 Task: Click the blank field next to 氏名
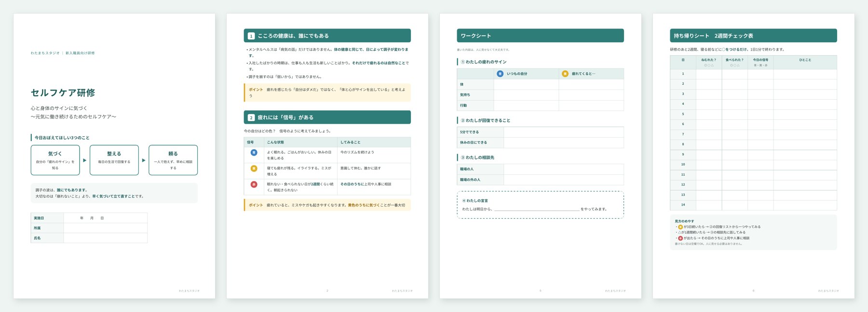tap(106, 238)
